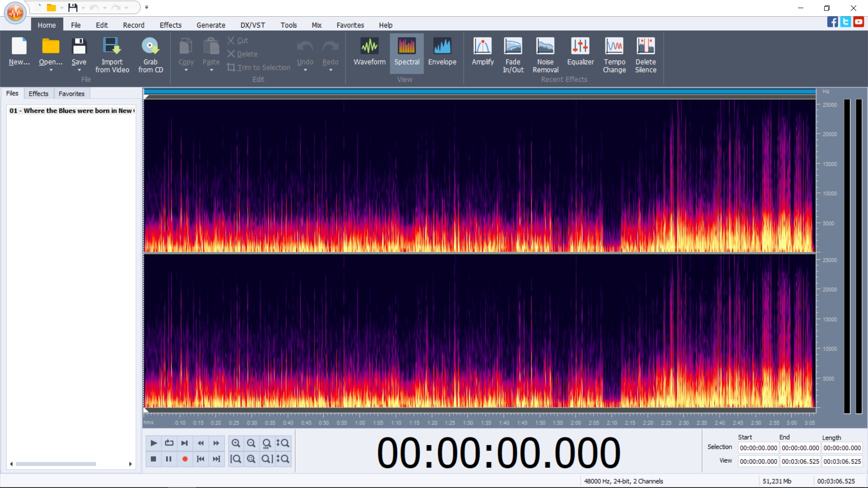
Task: Expand quick access open-folder dropdown arrow
Action: tap(61, 8)
